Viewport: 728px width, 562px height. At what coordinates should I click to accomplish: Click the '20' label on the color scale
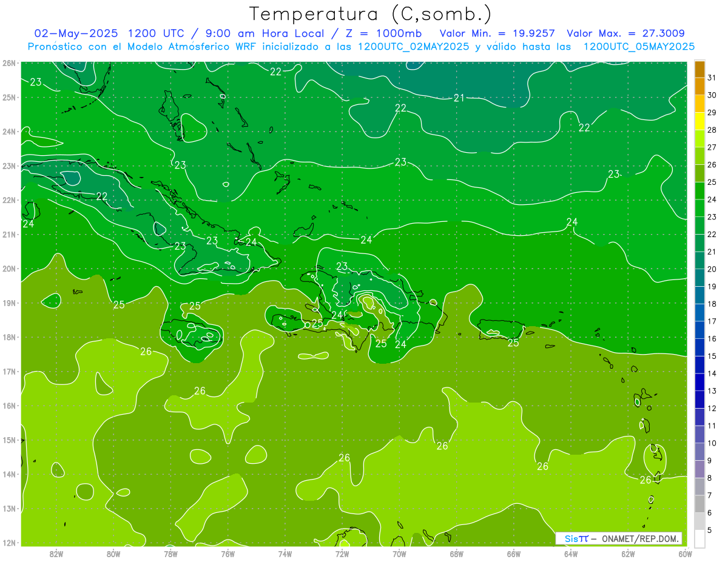(x=712, y=269)
